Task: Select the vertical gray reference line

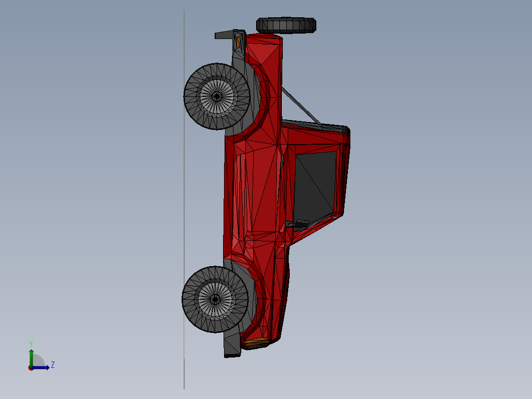Action: [184, 199]
